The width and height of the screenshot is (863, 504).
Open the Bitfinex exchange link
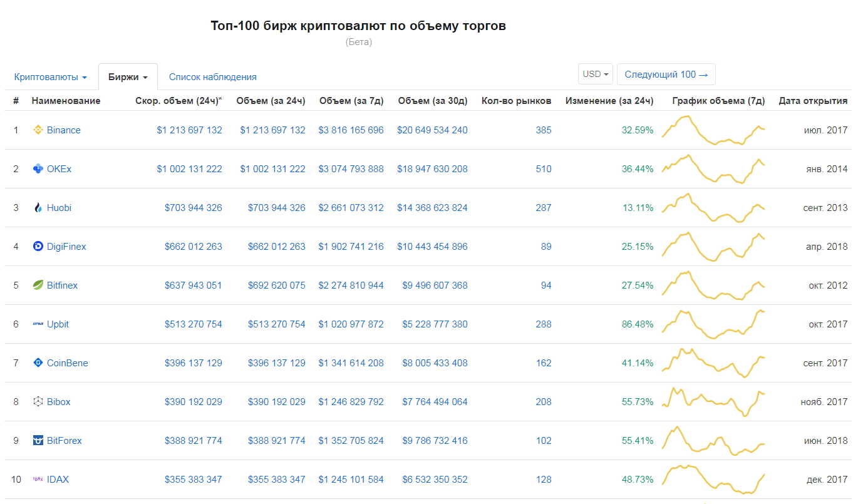point(63,285)
